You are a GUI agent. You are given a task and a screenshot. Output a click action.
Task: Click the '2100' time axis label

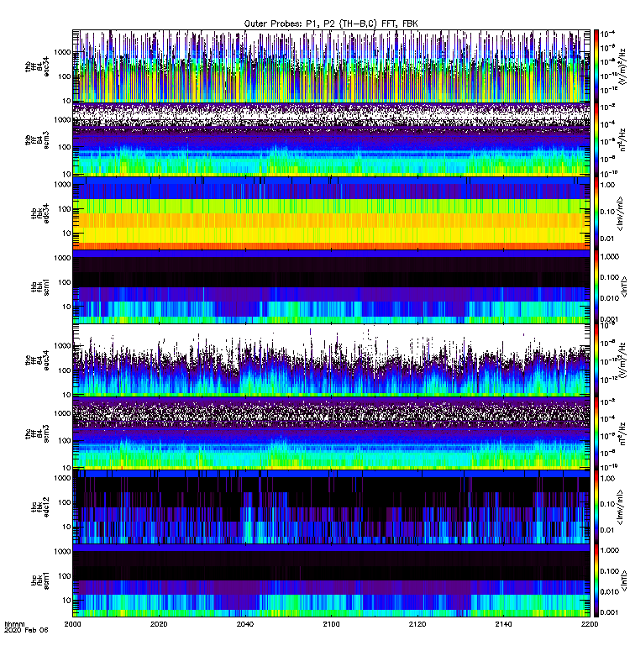pyautogui.click(x=331, y=624)
